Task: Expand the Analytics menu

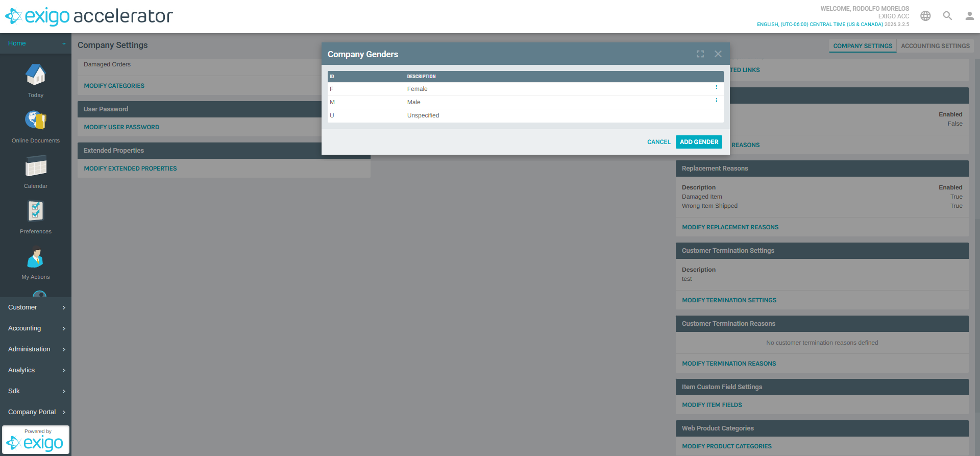Action: click(x=36, y=370)
